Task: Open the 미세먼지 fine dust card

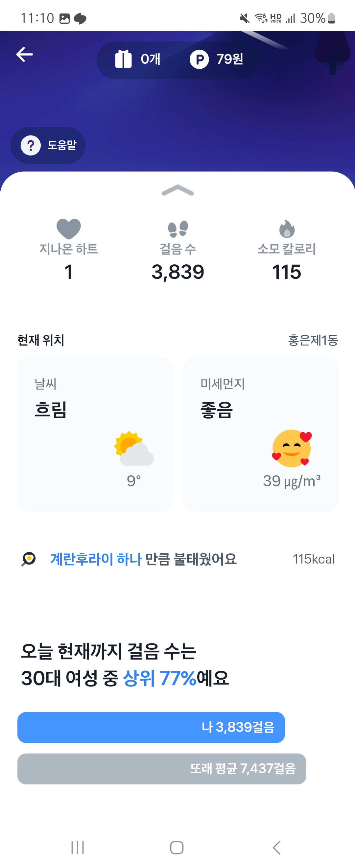Action: click(x=260, y=434)
